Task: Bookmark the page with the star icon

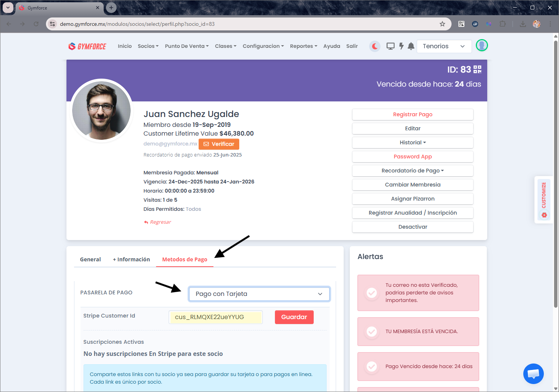Action: (442, 24)
